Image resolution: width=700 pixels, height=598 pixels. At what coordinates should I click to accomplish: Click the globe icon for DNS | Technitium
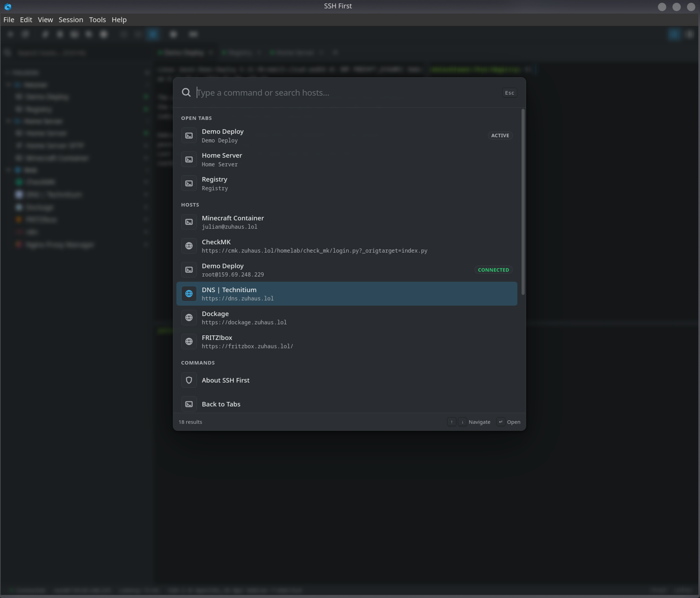tap(189, 294)
